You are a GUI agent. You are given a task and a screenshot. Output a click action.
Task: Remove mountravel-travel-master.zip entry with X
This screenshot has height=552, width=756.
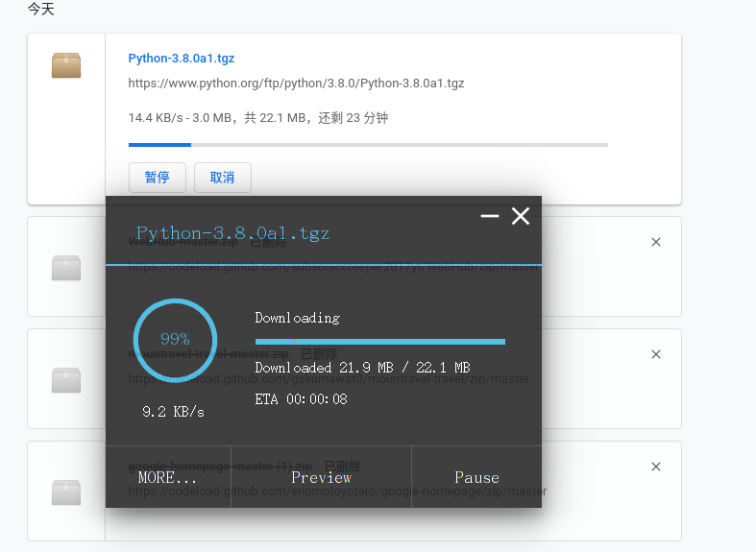click(656, 354)
